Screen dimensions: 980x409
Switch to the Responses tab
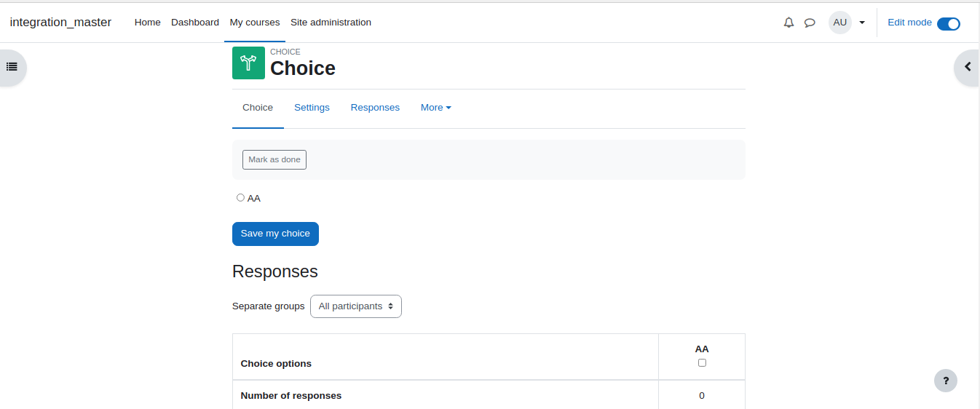pyautogui.click(x=375, y=108)
